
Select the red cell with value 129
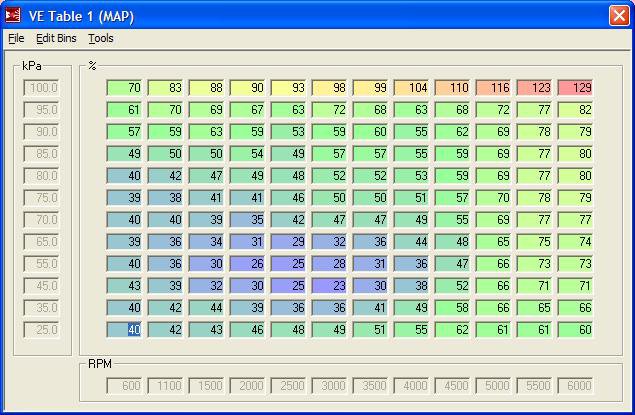[x=576, y=88]
